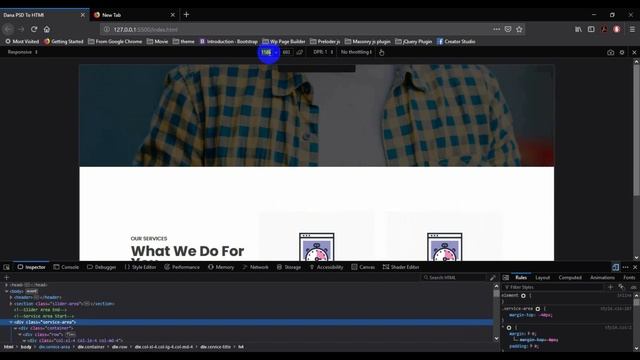Toggle the .cls classes panel in Rules

(x=633, y=287)
